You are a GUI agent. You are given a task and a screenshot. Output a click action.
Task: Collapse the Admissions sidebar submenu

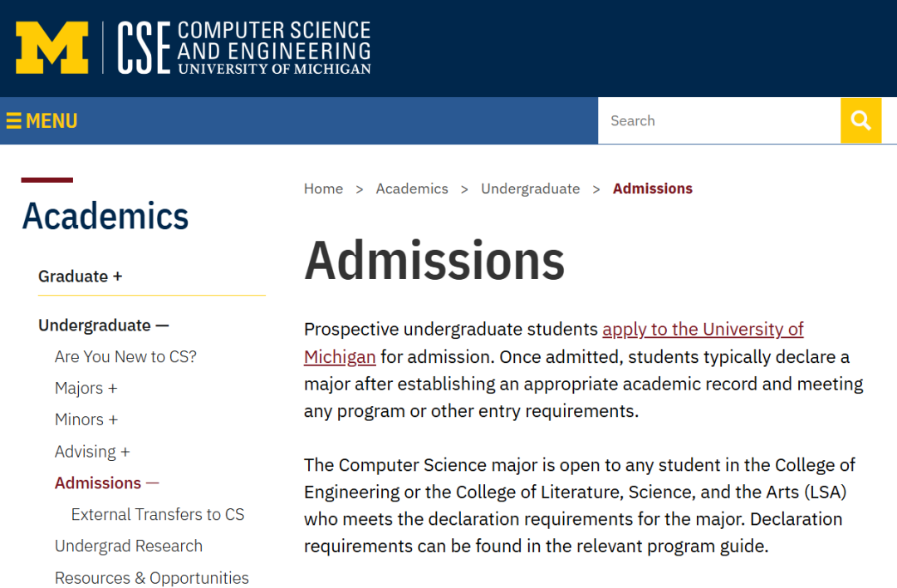(x=152, y=483)
